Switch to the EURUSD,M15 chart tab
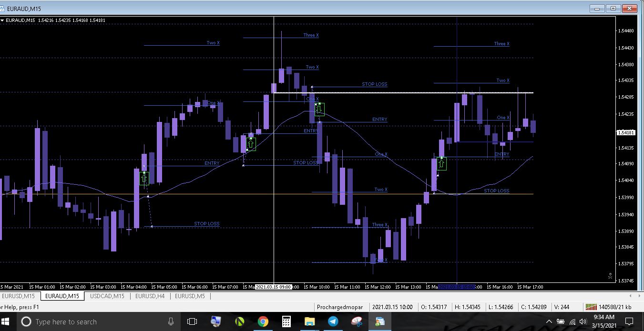 coord(18,296)
